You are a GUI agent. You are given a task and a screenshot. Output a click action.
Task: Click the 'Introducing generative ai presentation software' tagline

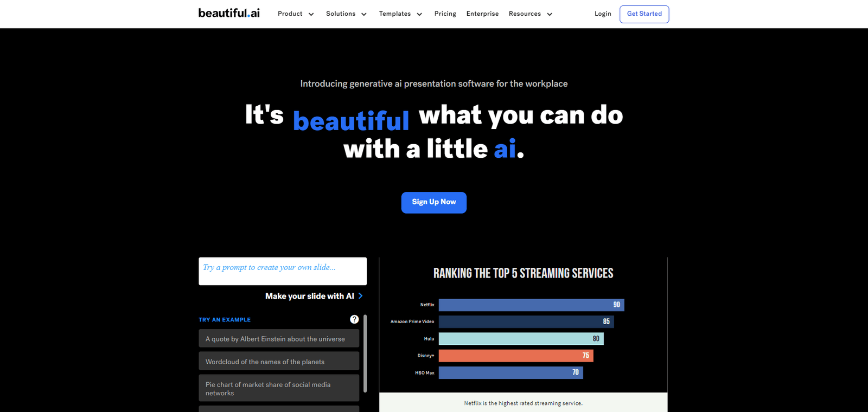click(434, 83)
